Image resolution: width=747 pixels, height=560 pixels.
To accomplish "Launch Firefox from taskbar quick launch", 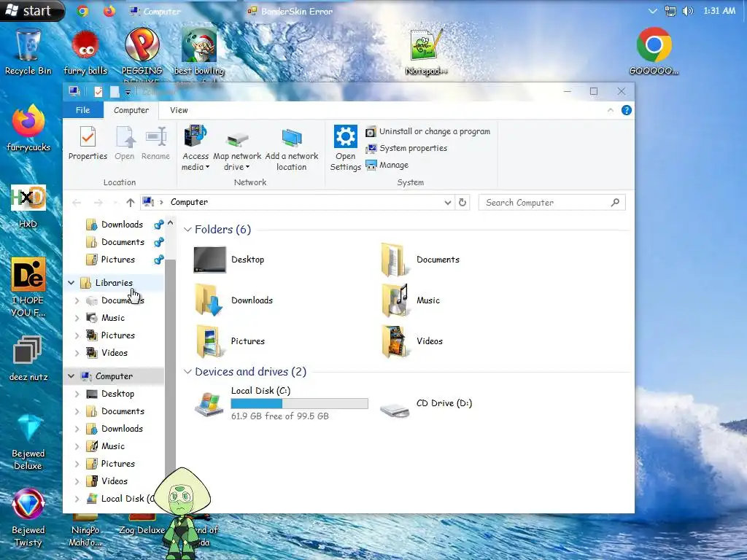I will pyautogui.click(x=109, y=10).
